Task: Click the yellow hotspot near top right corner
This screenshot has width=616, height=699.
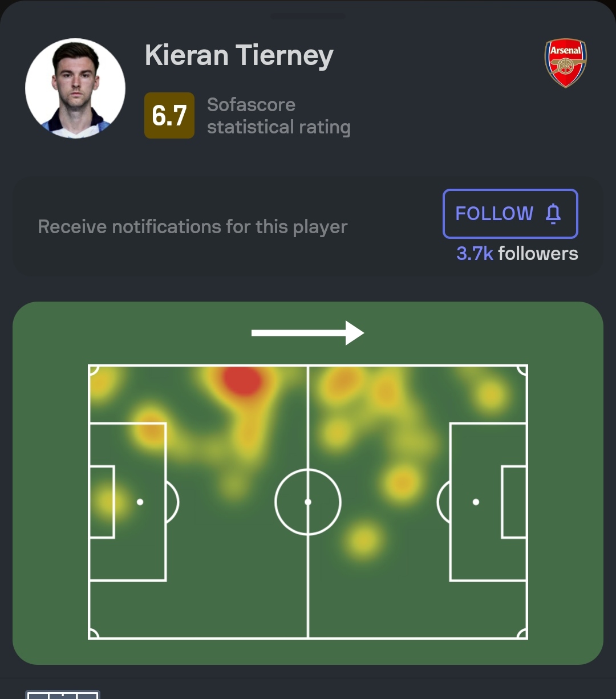Action: (491, 395)
